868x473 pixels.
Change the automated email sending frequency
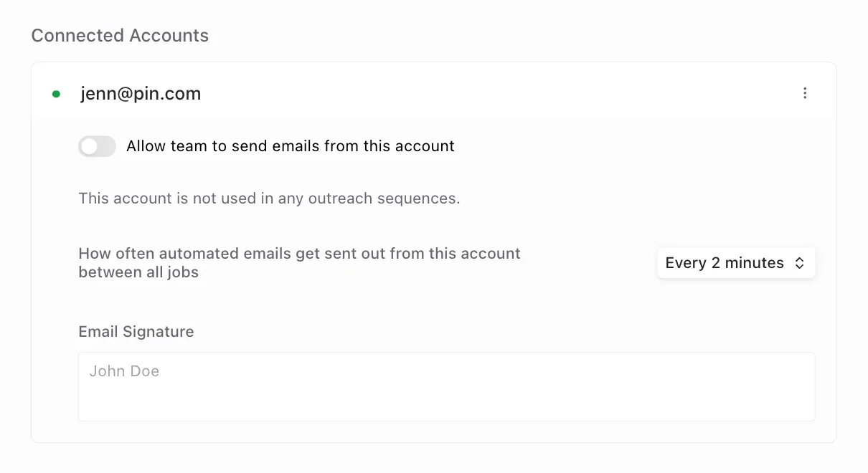pyautogui.click(x=736, y=263)
